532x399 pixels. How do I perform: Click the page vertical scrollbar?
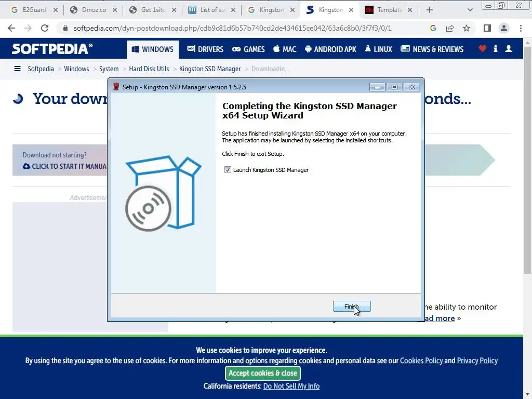[527, 159]
